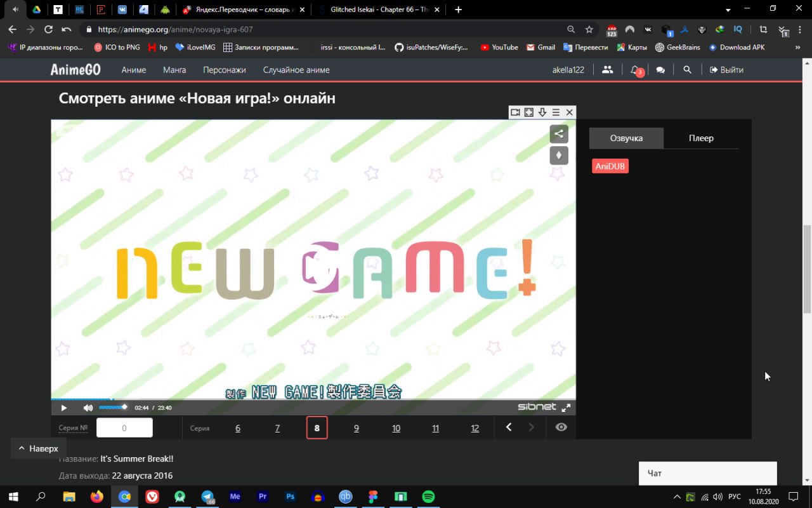This screenshot has width=812, height=508.
Task: Open a new browser tab
Action: point(458,10)
